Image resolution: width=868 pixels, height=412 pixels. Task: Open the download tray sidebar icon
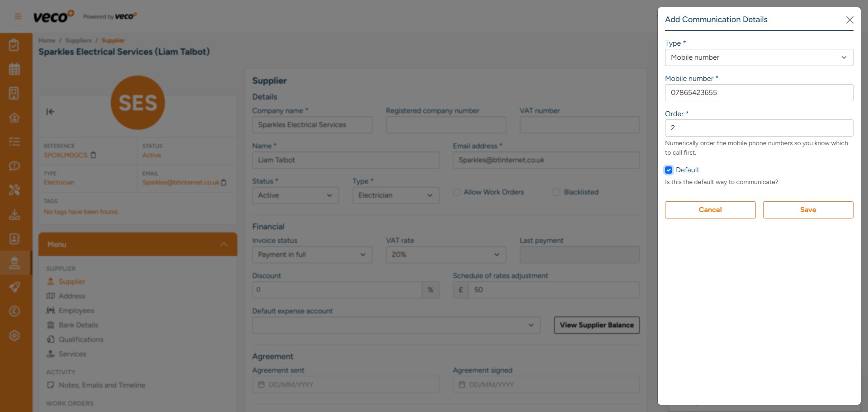point(14,214)
